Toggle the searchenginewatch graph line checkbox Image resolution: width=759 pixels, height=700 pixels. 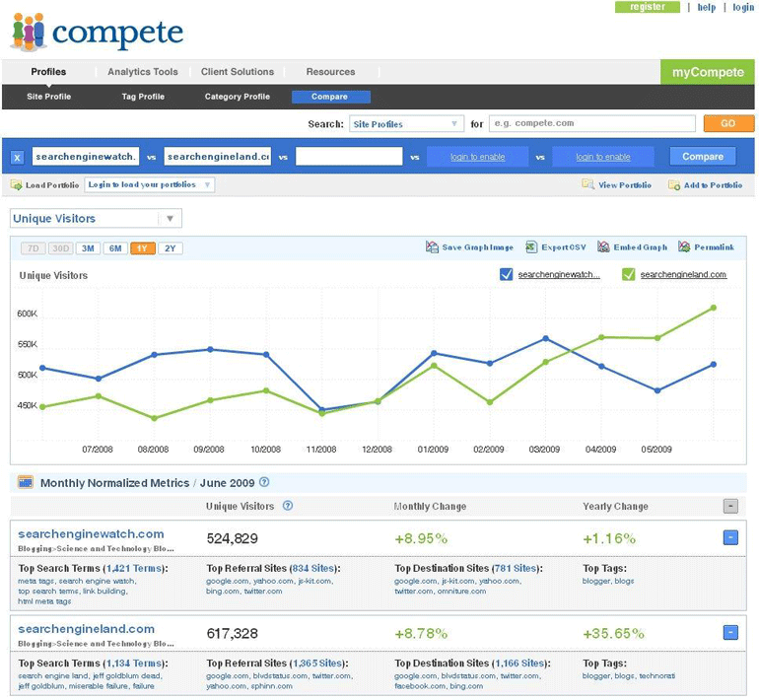click(x=506, y=274)
